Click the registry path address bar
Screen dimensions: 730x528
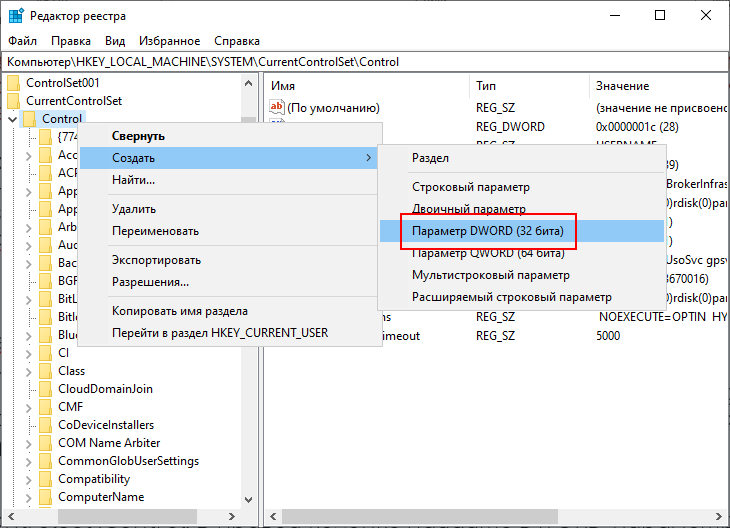click(365, 61)
